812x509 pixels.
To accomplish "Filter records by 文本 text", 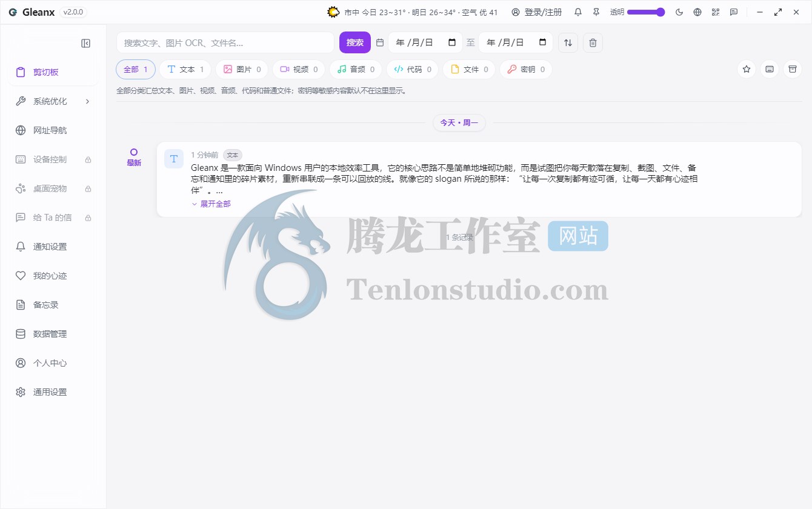I will pyautogui.click(x=185, y=69).
